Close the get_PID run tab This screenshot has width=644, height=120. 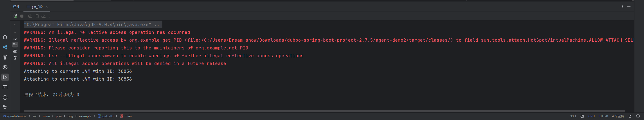point(47,7)
